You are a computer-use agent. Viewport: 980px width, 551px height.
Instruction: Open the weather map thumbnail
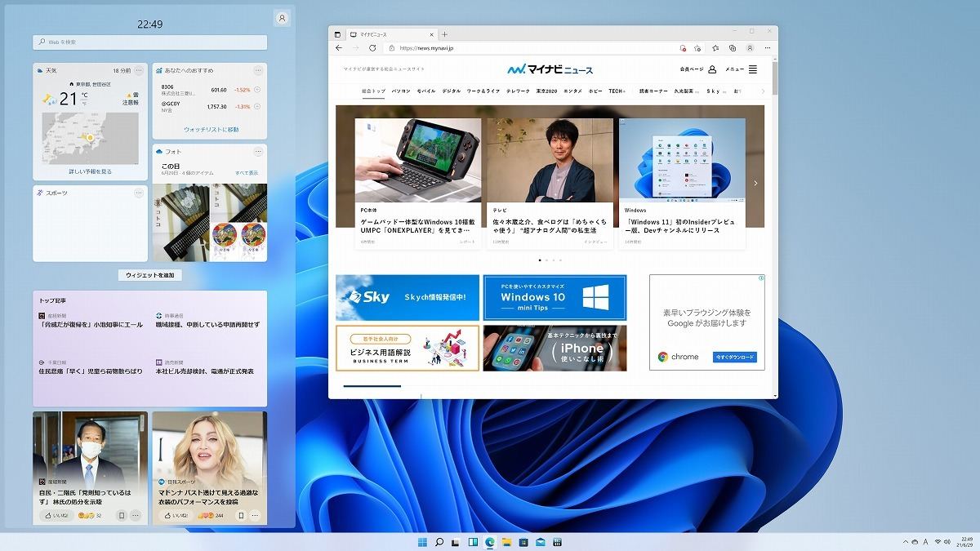(x=90, y=138)
